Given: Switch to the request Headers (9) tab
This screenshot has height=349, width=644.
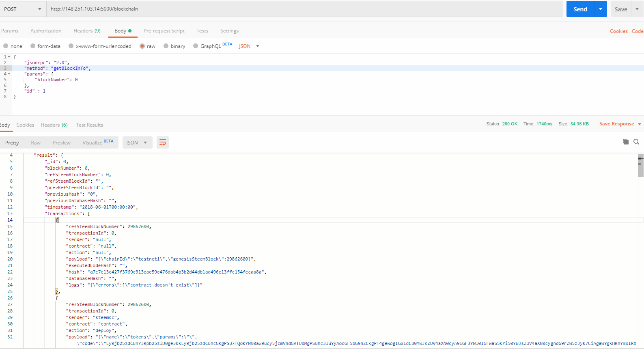Looking at the screenshot, I should coord(87,31).
